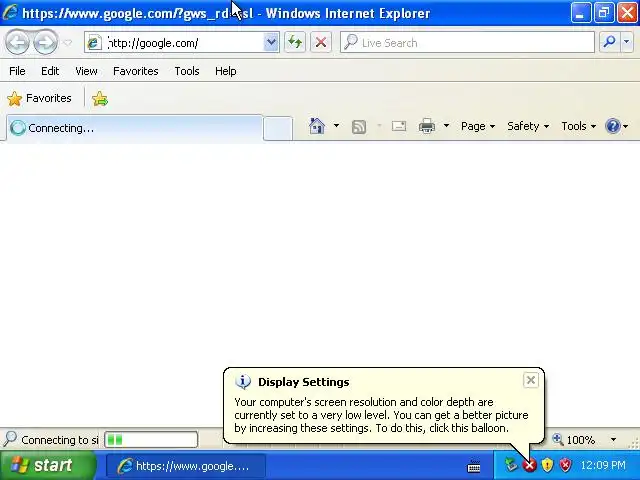Viewport: 640px width, 480px height.
Task: Close the Display Settings balloon
Action: pos(531,380)
